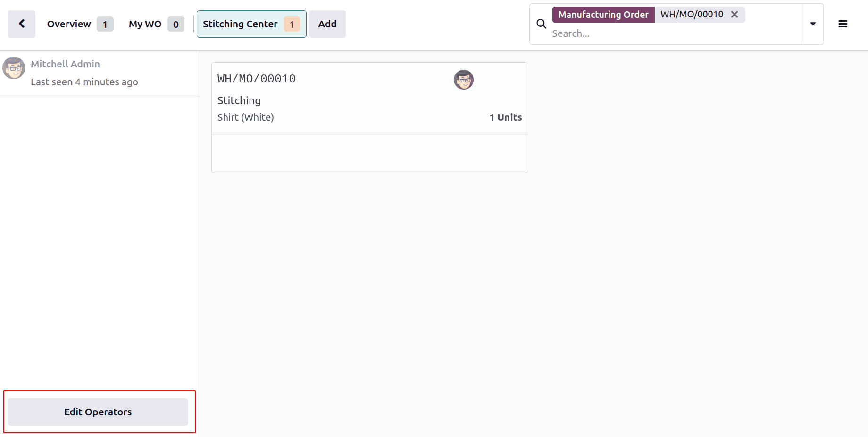Click the Stitching Center count badge 1

pos(292,24)
